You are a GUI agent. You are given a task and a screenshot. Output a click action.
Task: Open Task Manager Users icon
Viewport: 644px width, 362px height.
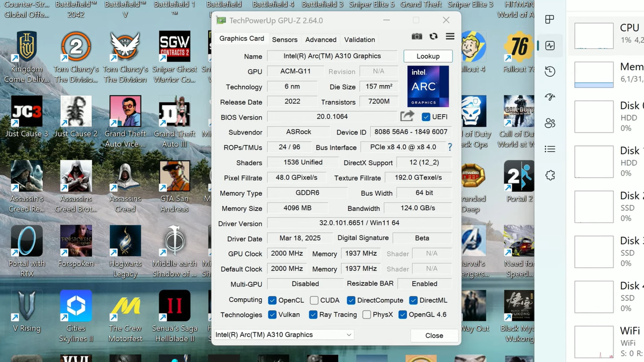(x=550, y=123)
